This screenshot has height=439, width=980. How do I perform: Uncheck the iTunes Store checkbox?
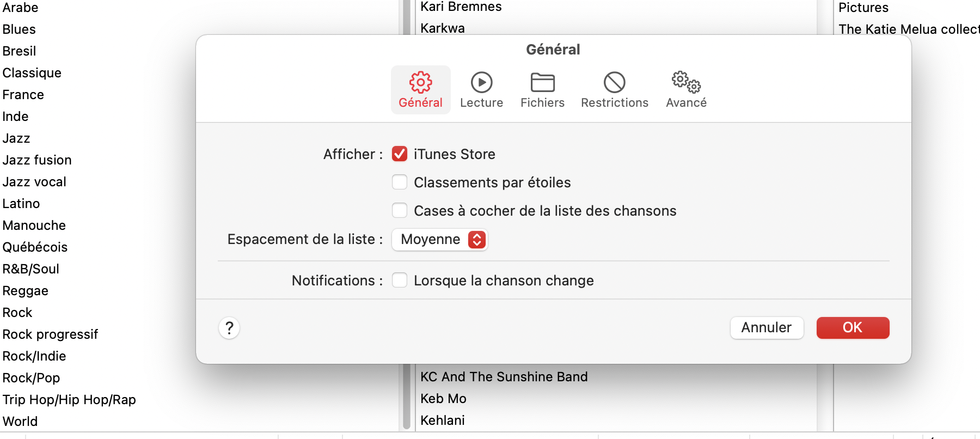400,154
